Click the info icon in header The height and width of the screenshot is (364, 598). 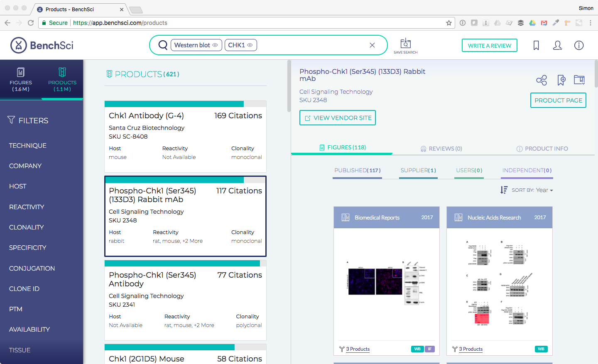point(579,45)
